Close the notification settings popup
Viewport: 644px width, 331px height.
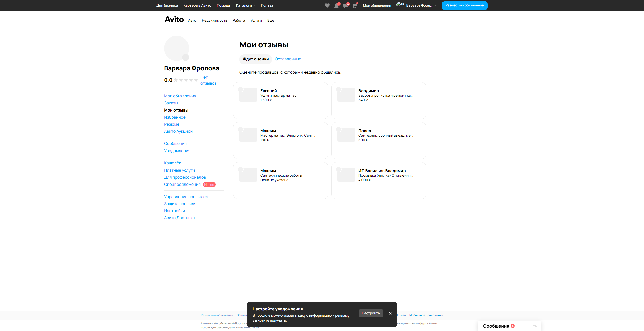pos(390,313)
